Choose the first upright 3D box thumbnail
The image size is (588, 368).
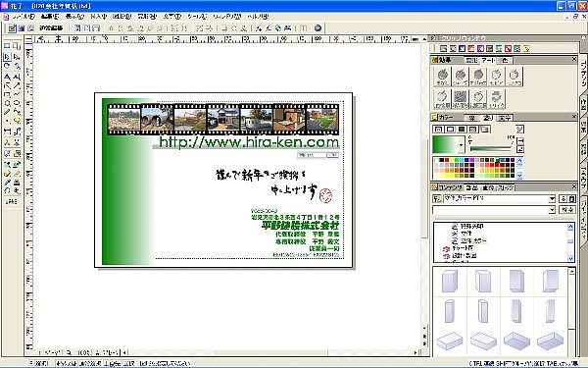[x=450, y=282]
